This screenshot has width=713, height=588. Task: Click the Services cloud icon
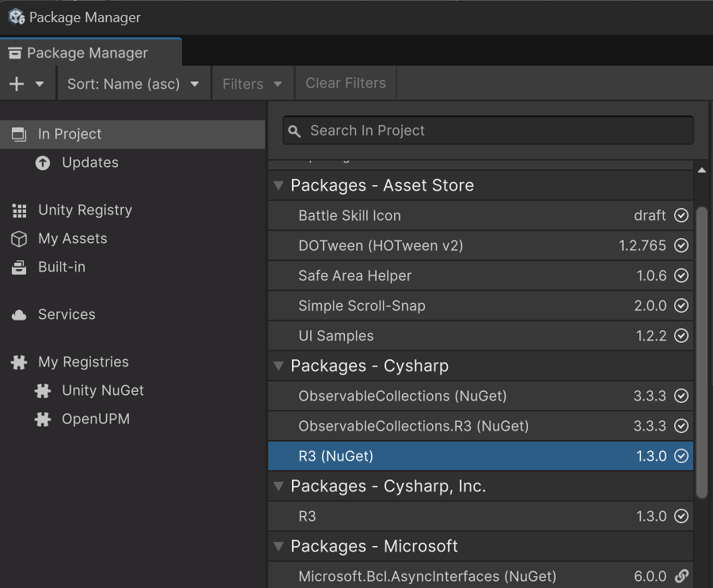click(19, 315)
